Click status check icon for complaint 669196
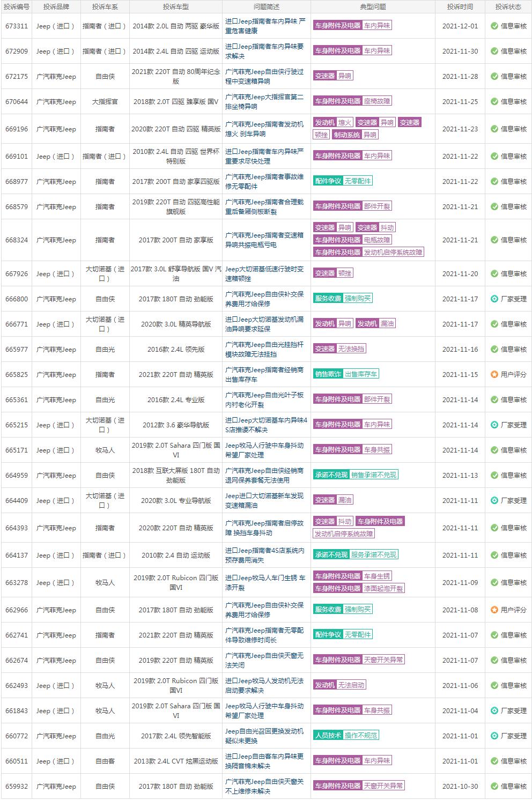The width and height of the screenshot is (532, 800). (x=494, y=129)
